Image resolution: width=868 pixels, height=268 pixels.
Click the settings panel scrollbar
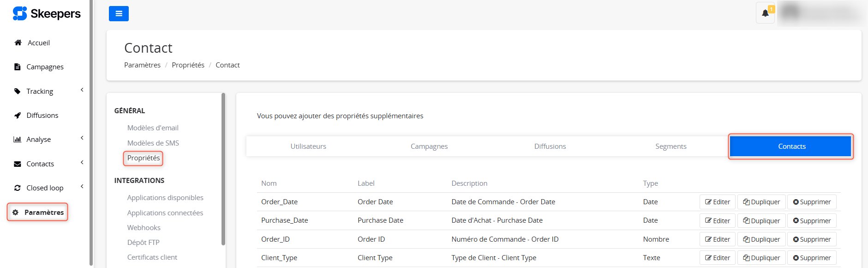[x=223, y=169]
